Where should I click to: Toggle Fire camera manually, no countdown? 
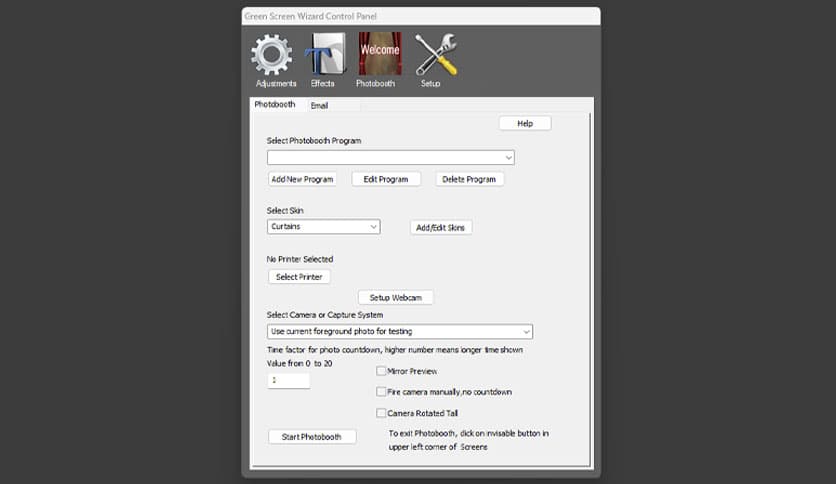(x=381, y=392)
